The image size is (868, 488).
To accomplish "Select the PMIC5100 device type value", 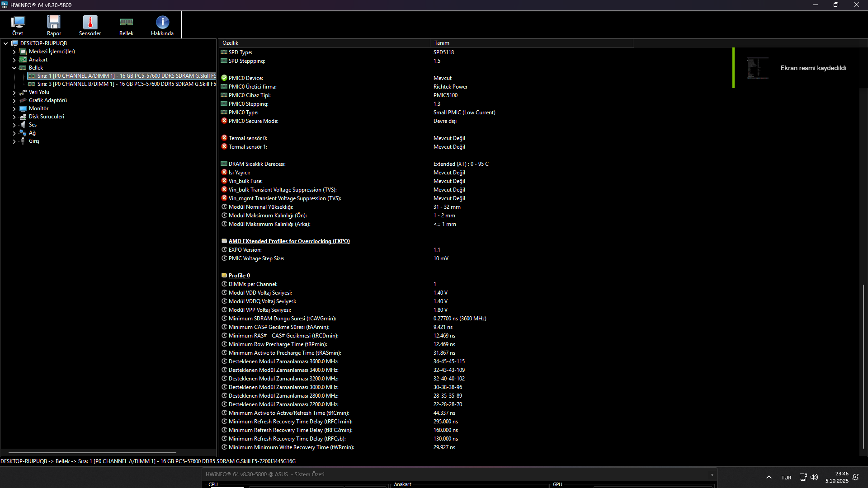I will pos(445,95).
